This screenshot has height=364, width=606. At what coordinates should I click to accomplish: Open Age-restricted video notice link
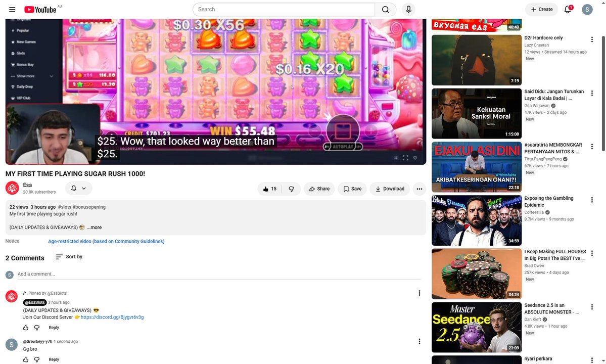(106, 242)
